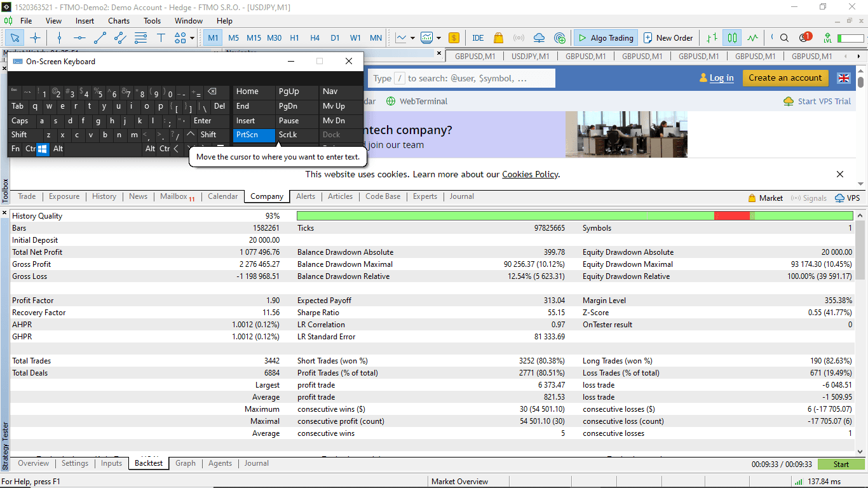Open the Cookies Policy link
This screenshot has height=488, width=868.
coord(529,174)
